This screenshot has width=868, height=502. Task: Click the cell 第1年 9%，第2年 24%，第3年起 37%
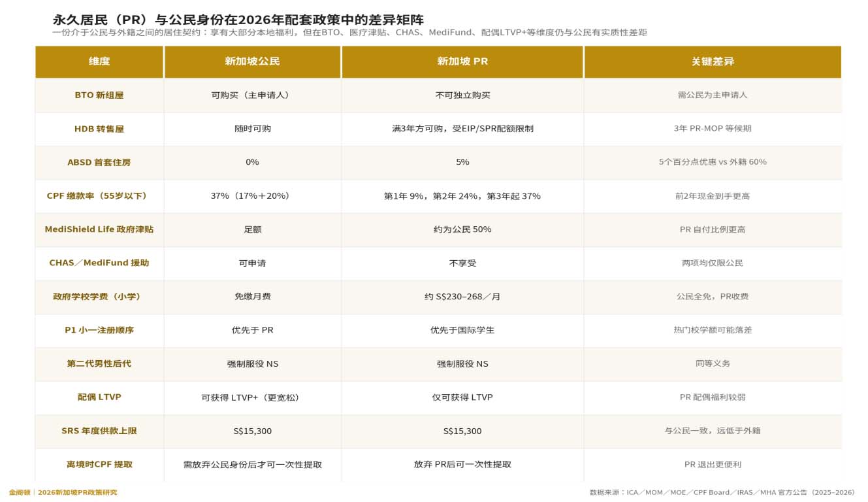(x=462, y=196)
